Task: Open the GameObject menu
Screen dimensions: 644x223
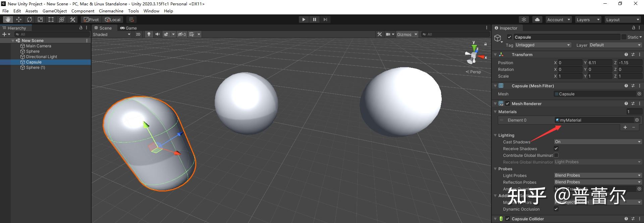Action: pyautogui.click(x=55, y=11)
